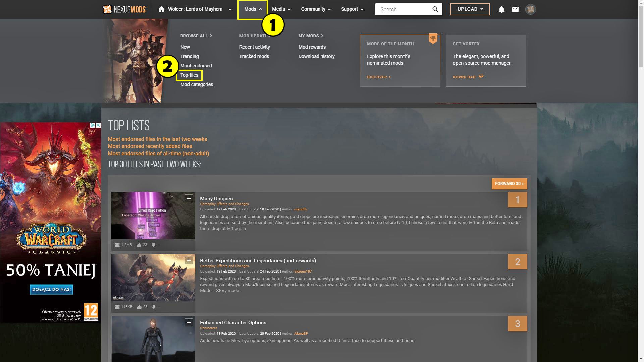Click Discover in Mods of the Month
Viewport: 644px width, 362px height.
point(379,77)
